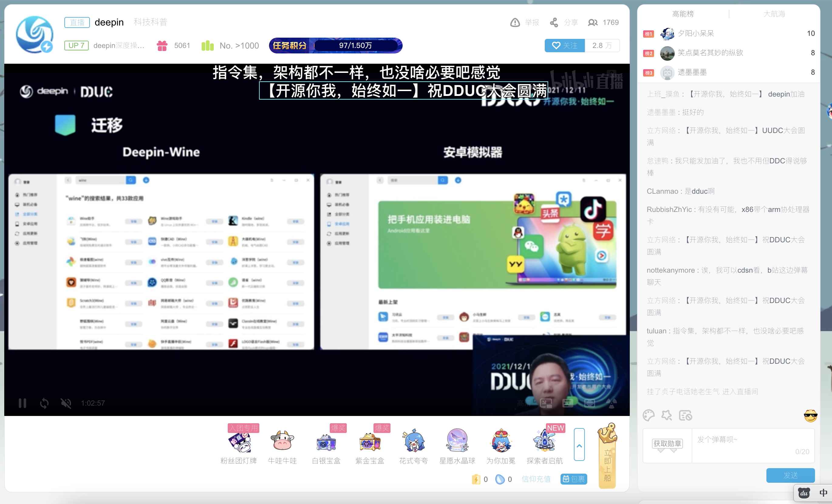Open the deepin avatar profile
This screenshot has height=504, width=832.
click(35, 34)
